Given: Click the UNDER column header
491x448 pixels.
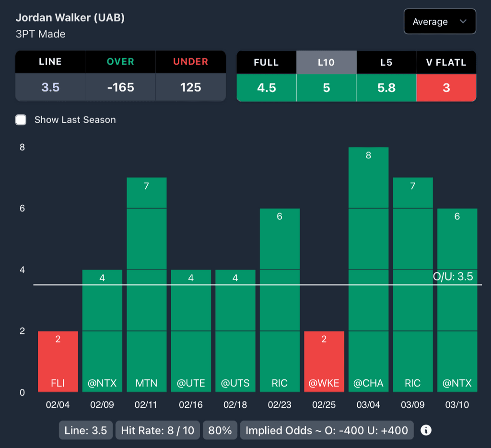Looking at the screenshot, I should pyautogui.click(x=191, y=62).
